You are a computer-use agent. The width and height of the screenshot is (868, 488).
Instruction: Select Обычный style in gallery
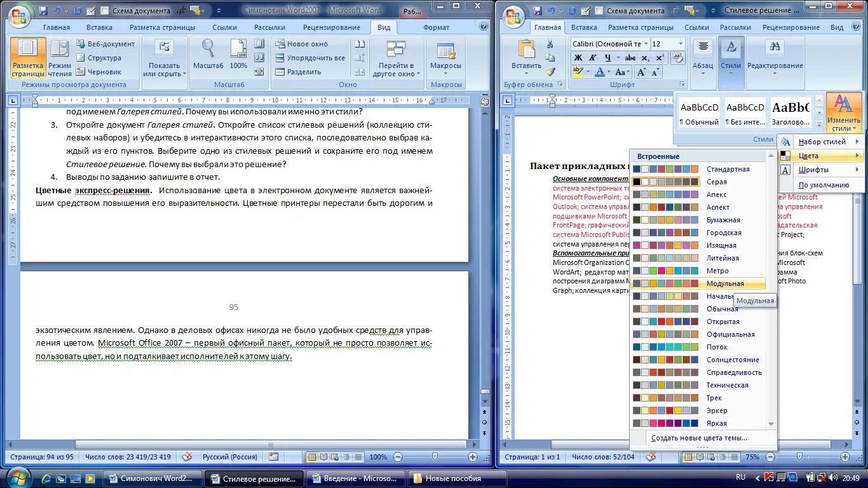click(x=699, y=113)
